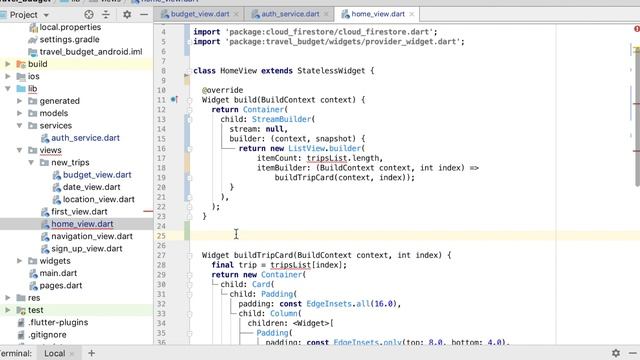The height and width of the screenshot is (360, 640).
Task: Click 'ListView.builder' on line 16
Action: pyautogui.click(x=324, y=149)
